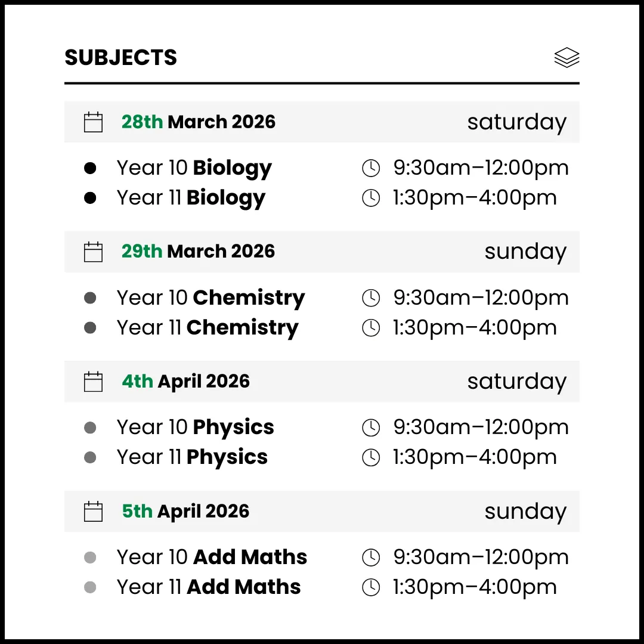The image size is (644, 644).
Task: Click the dark gray bullet beside Year 10 Chemistry
Action: 90,298
